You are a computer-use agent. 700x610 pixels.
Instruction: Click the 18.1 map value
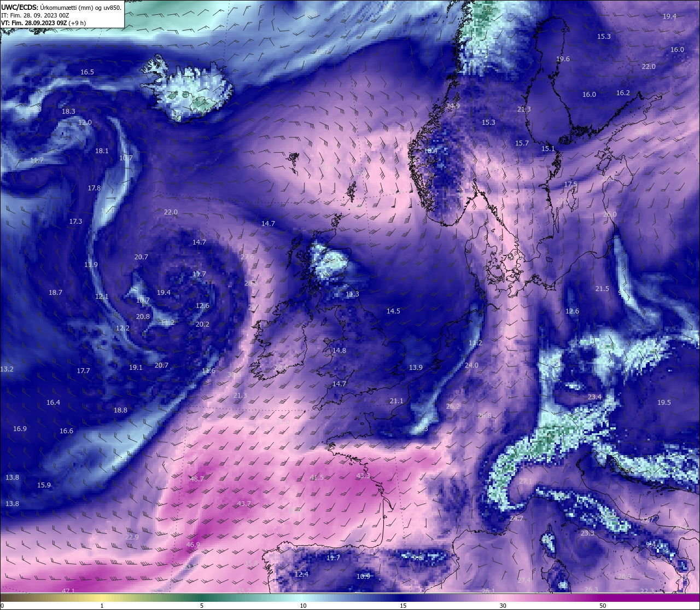click(102, 151)
